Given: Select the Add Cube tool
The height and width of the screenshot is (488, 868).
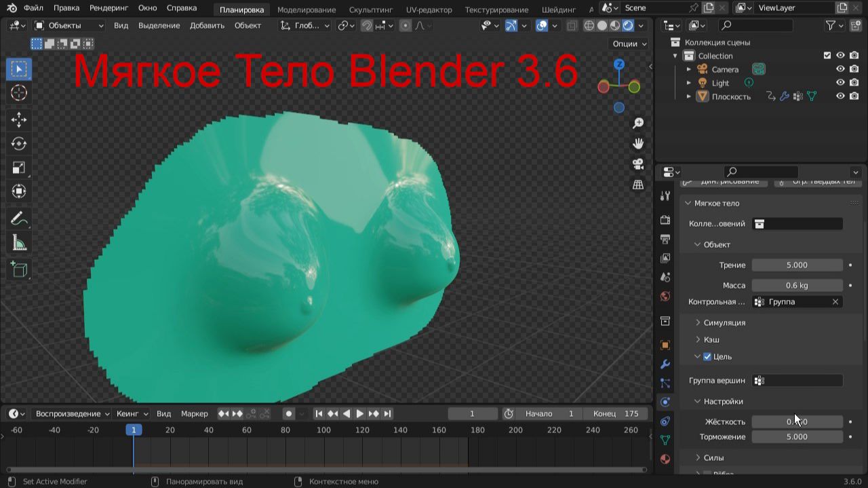Looking at the screenshot, I should (x=19, y=269).
